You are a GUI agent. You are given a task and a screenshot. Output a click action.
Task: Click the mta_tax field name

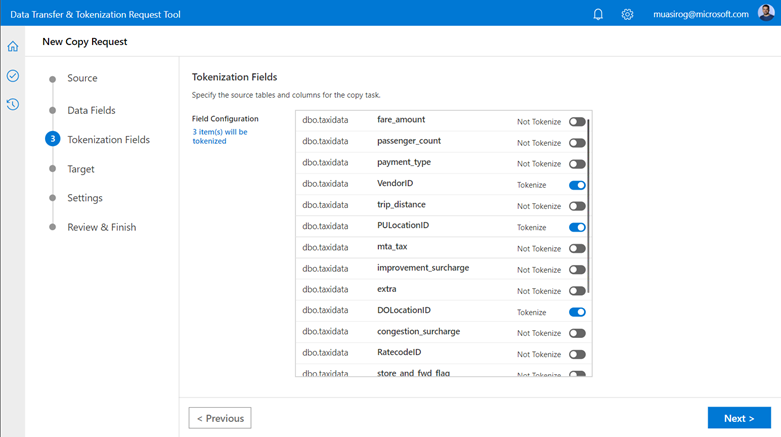point(392,247)
